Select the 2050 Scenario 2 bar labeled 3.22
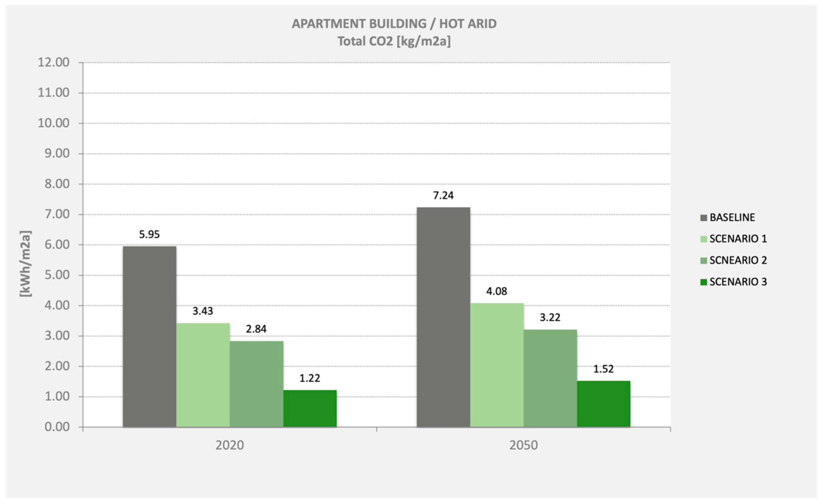 click(550, 378)
